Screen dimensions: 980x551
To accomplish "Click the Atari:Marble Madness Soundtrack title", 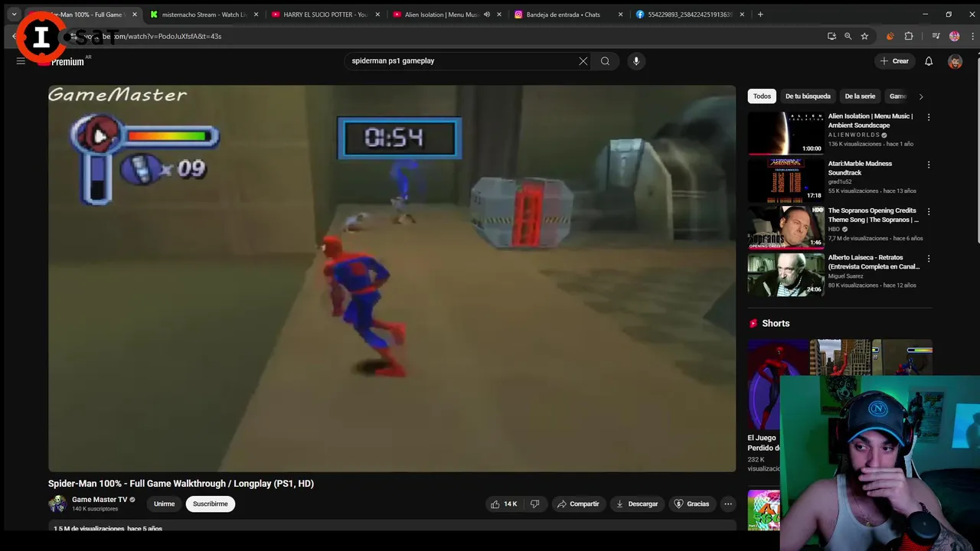I will coord(860,168).
